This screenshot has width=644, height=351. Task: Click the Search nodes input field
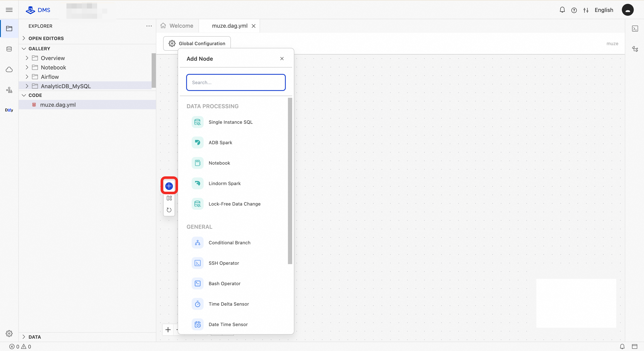236,82
